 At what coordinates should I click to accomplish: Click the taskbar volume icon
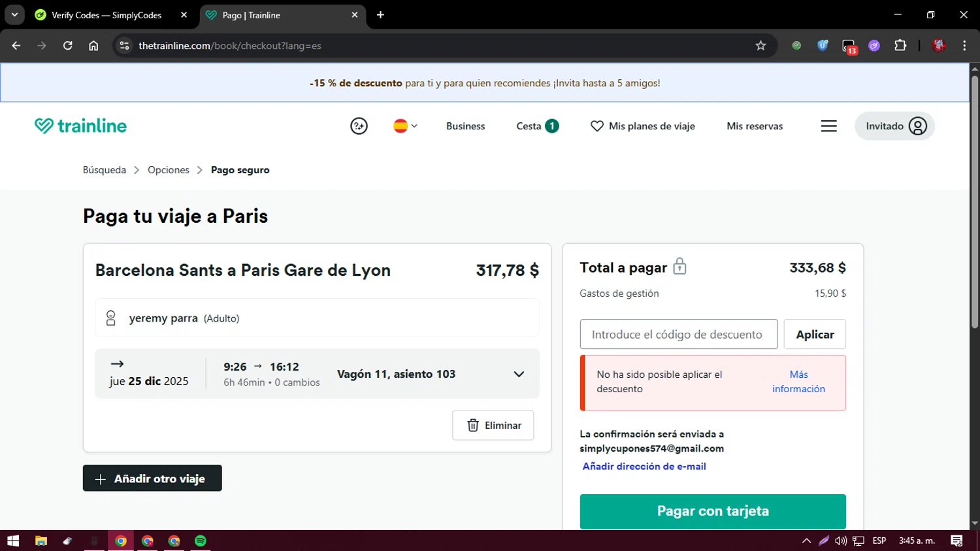coord(841,541)
